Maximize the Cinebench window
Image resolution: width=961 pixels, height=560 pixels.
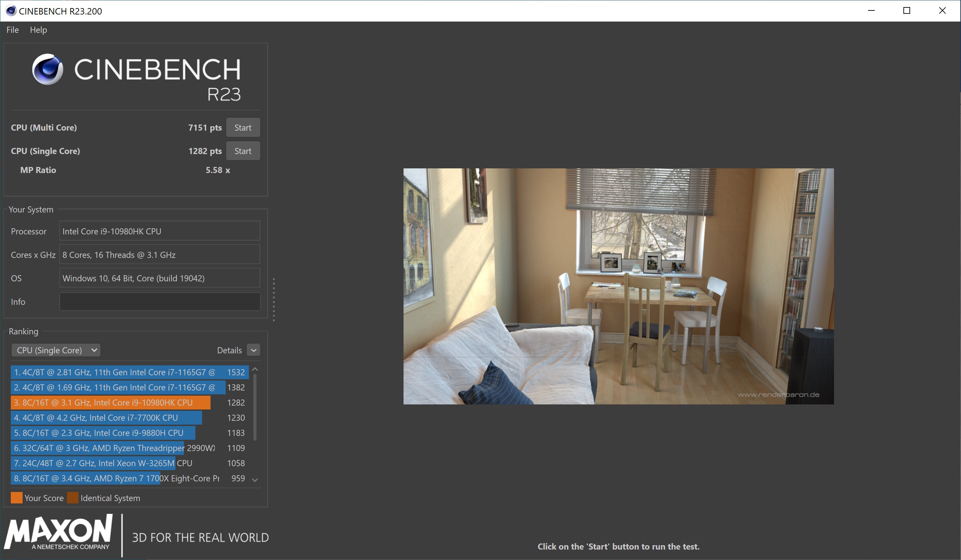[907, 11]
